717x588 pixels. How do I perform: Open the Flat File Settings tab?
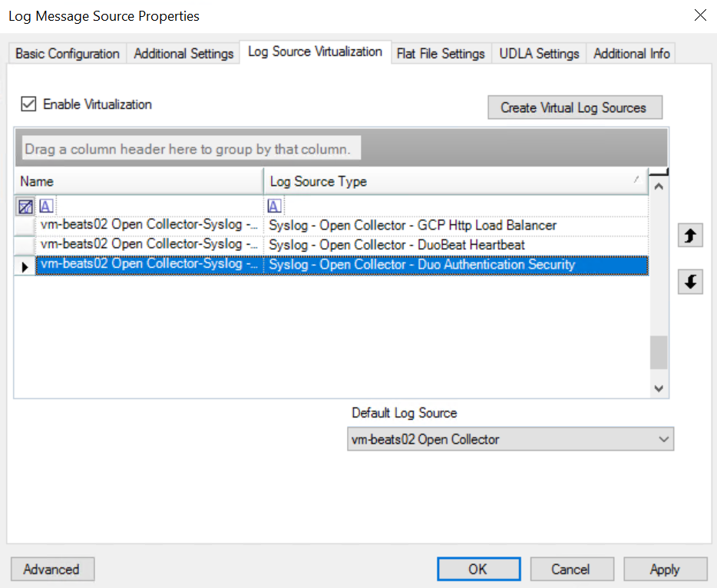tap(441, 54)
